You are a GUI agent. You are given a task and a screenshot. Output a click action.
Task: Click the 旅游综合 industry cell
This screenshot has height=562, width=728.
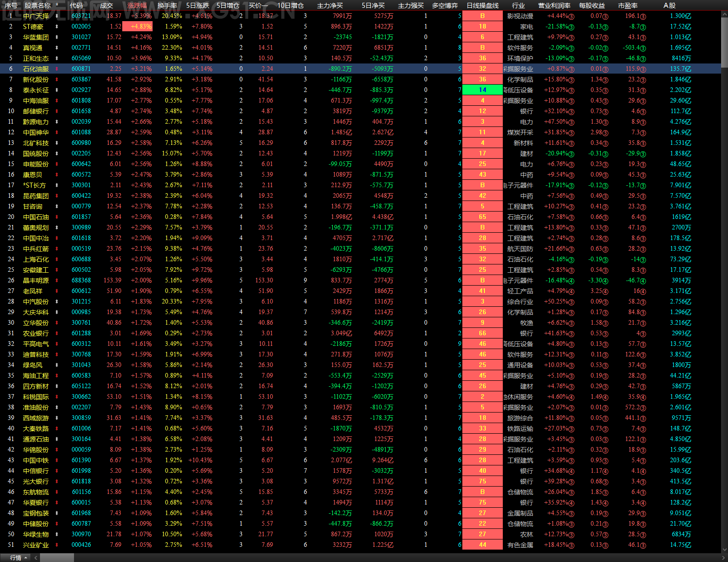tap(520, 418)
